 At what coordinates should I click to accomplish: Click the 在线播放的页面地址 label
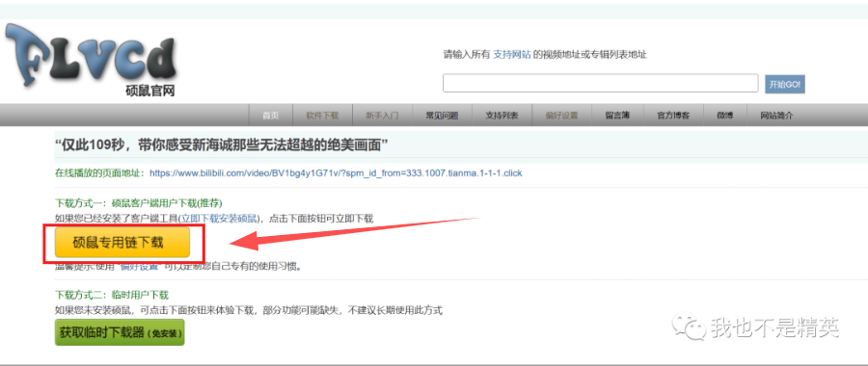point(100,173)
